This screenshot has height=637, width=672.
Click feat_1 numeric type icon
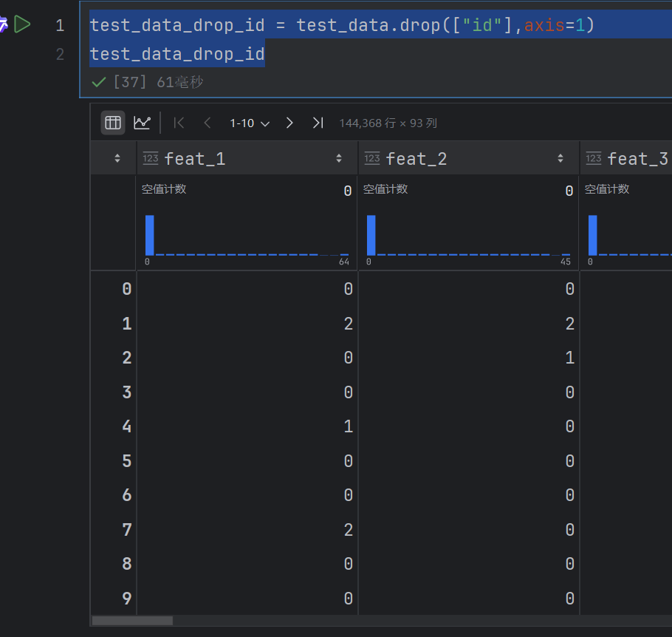click(151, 158)
